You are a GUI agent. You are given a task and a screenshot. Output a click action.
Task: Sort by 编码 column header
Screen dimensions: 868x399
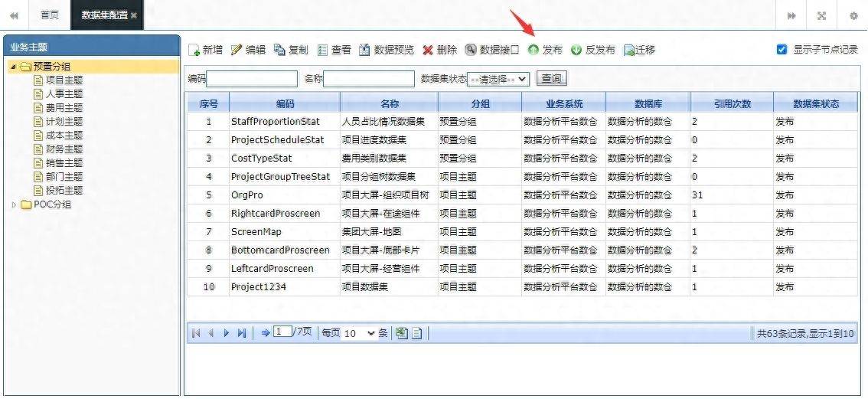pos(285,103)
